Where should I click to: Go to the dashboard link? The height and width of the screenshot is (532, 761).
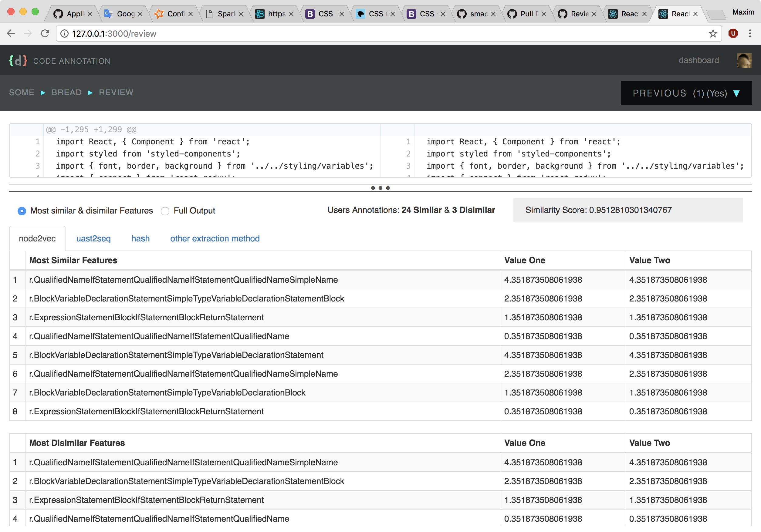[x=698, y=60]
